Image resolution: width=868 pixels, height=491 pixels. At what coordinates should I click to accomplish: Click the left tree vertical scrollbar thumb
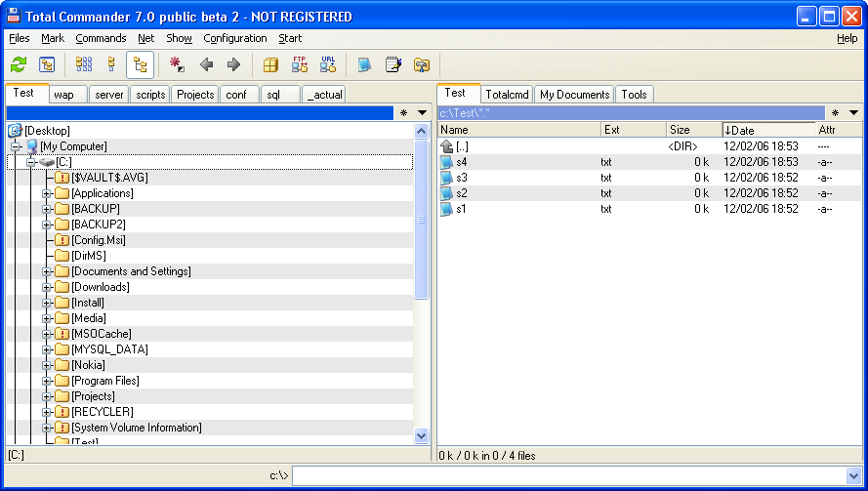pyautogui.click(x=421, y=220)
